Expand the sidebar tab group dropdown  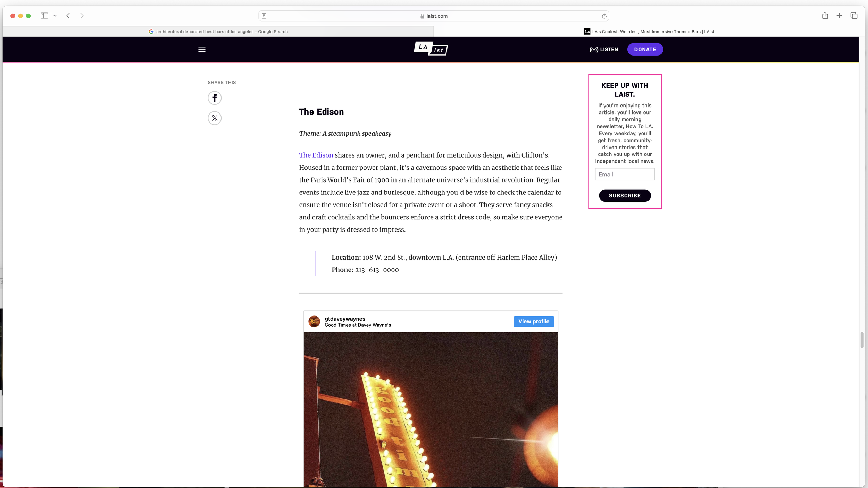pos(55,16)
